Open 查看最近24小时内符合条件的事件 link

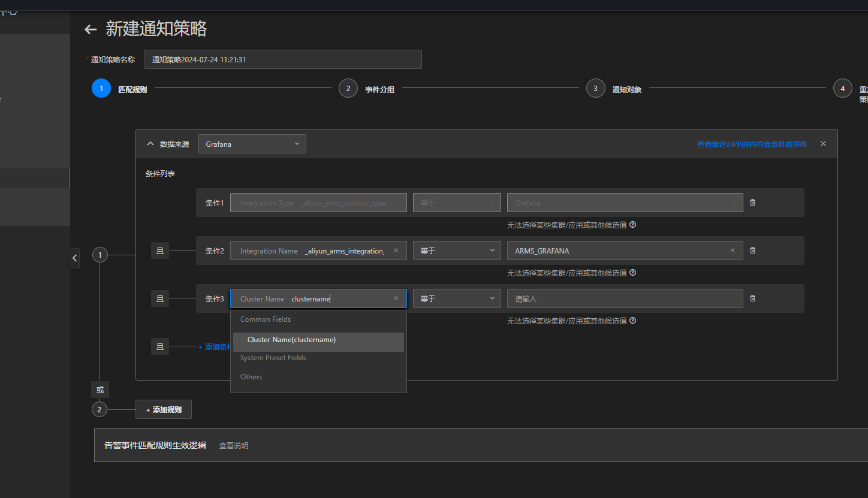(752, 144)
